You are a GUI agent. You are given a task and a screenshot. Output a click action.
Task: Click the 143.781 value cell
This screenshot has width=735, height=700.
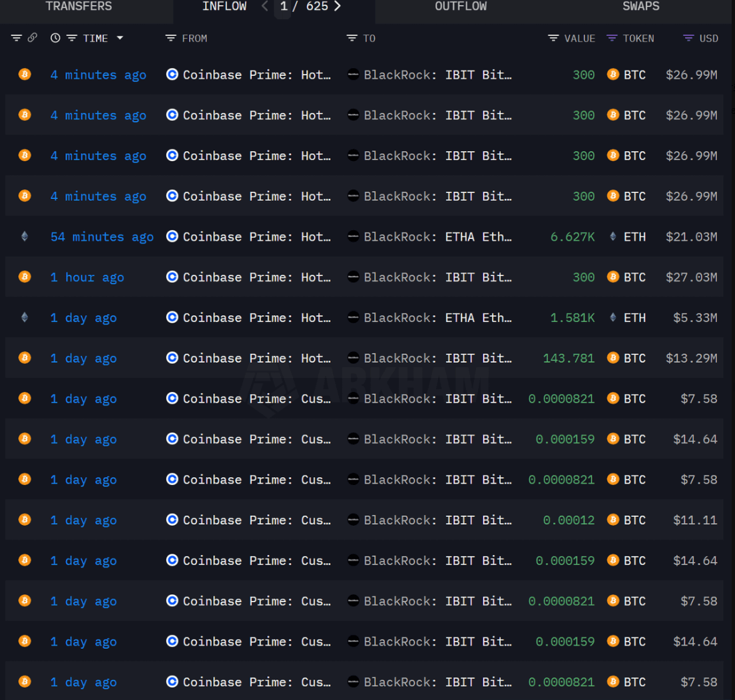tap(569, 359)
